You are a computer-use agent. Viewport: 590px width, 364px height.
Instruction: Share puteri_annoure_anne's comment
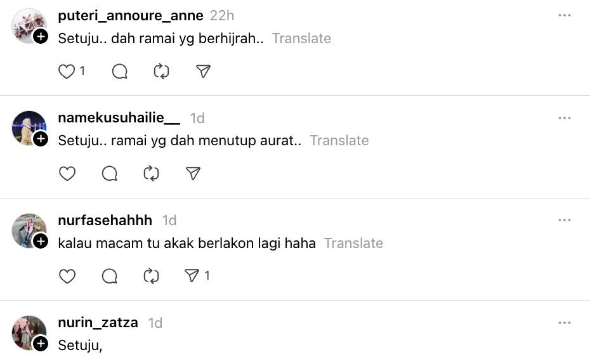click(204, 72)
